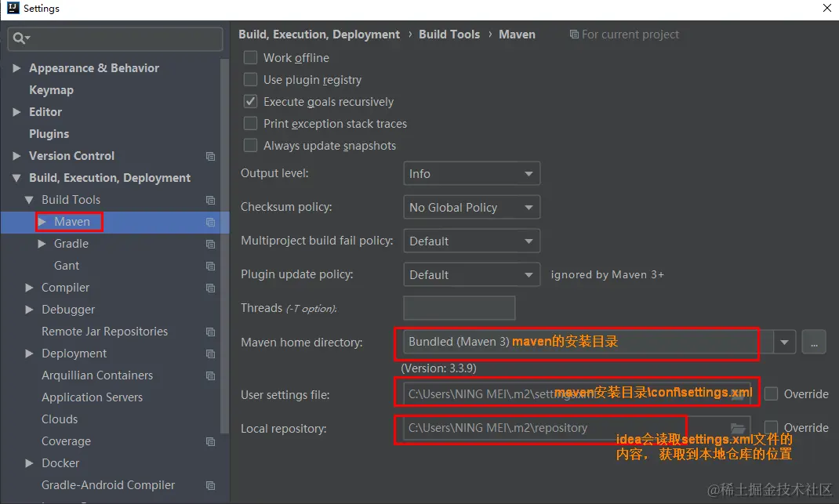Select Coverage settings item

[66, 441]
